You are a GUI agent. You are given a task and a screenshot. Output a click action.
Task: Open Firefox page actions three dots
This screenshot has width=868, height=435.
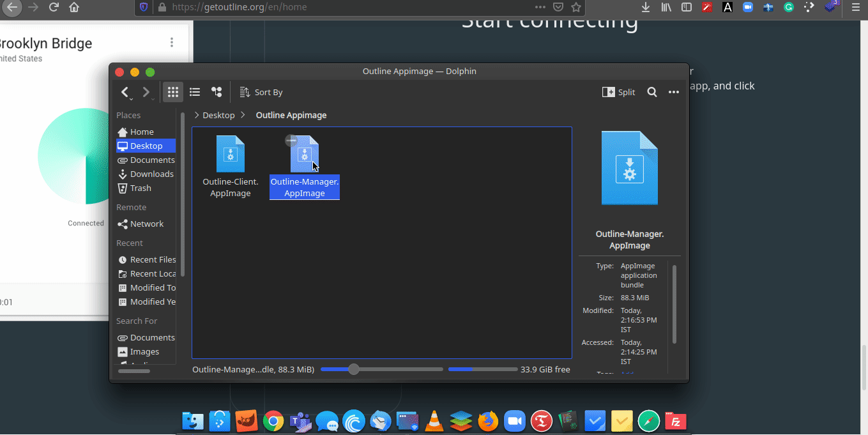coord(540,7)
